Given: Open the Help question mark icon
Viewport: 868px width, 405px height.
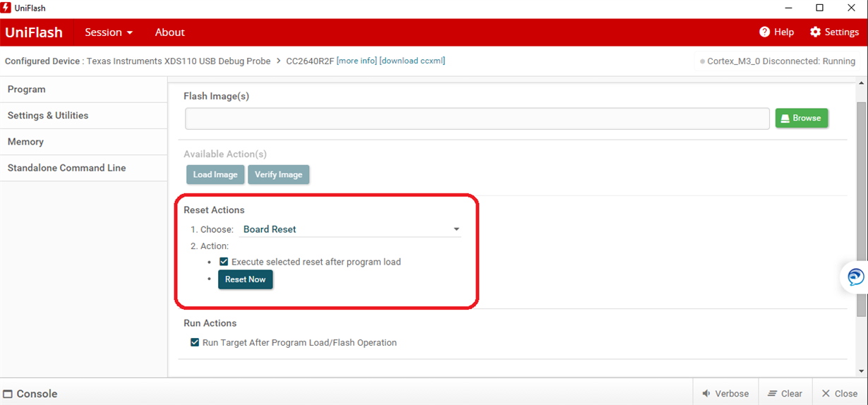Looking at the screenshot, I should [764, 32].
